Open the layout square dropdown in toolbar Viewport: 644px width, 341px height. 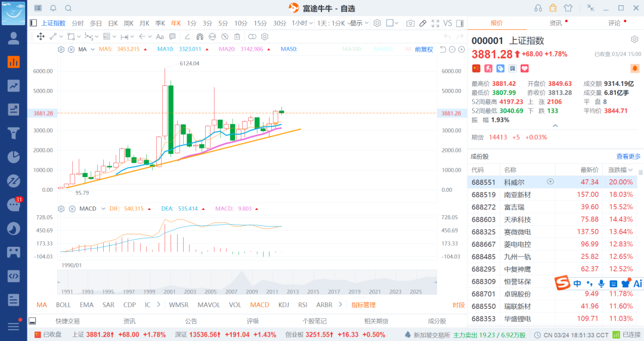coord(392,23)
